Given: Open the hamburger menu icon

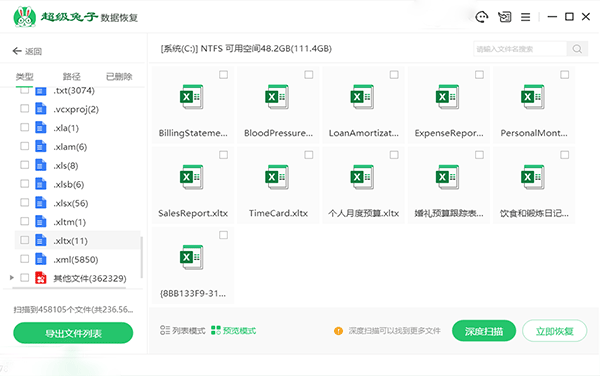Looking at the screenshot, I should point(525,17).
